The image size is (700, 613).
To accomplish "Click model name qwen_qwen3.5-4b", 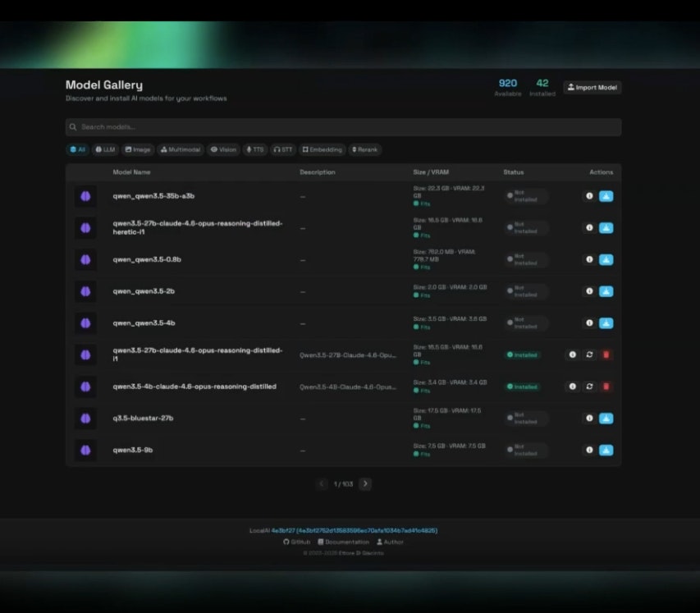I will click(x=144, y=323).
